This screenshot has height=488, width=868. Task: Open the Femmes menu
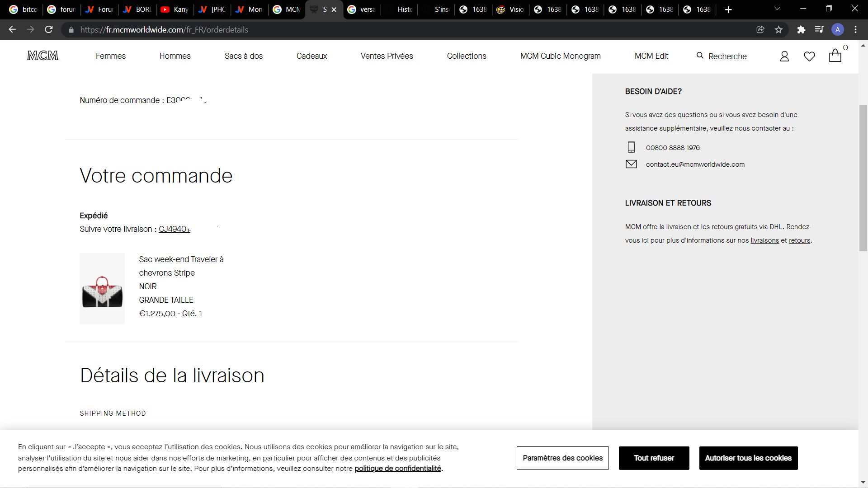click(x=111, y=56)
